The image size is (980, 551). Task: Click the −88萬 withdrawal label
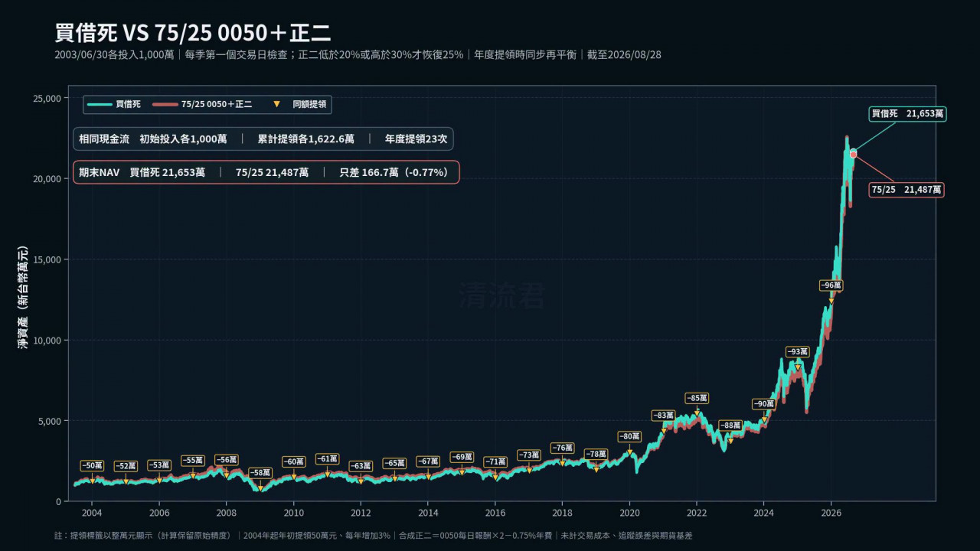730,425
